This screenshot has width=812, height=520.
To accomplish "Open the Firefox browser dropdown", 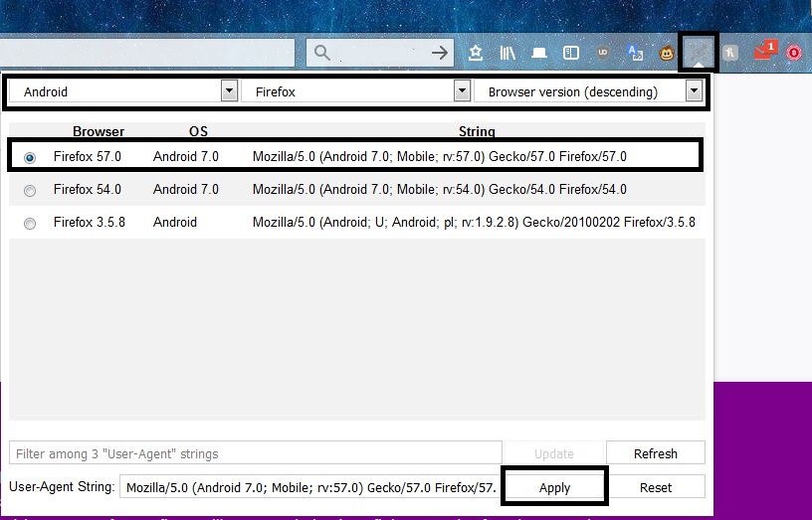I will tap(356, 91).
